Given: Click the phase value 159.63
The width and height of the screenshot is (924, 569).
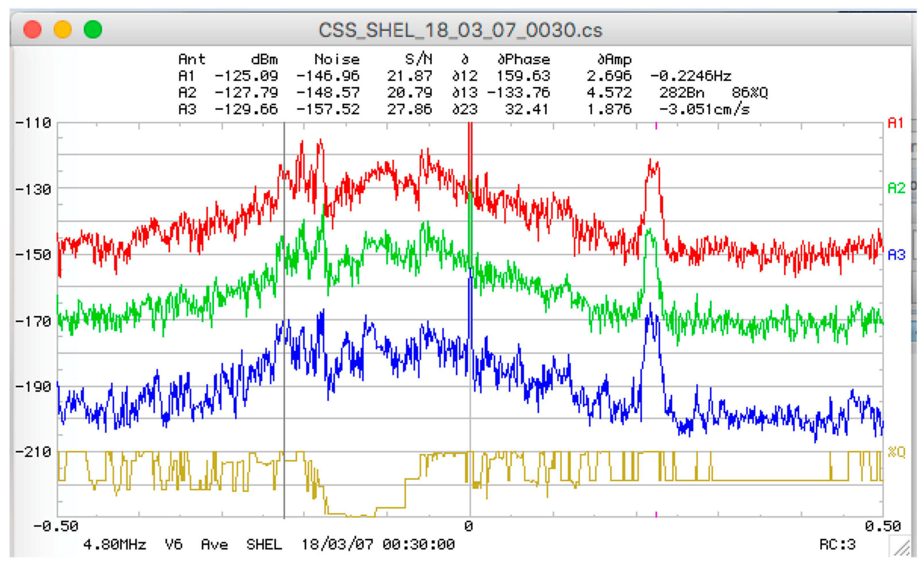Looking at the screenshot, I should pyautogui.click(x=523, y=76).
